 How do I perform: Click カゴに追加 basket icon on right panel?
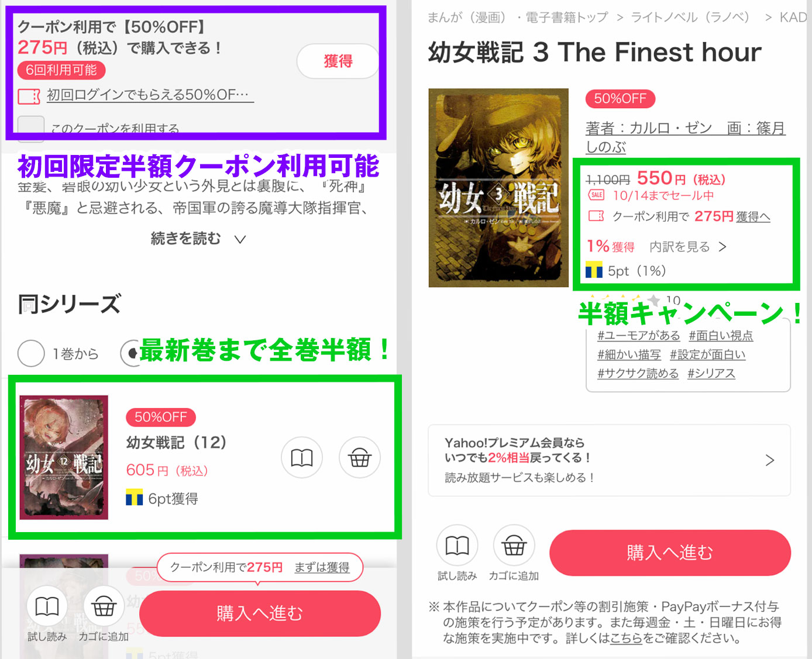(514, 546)
